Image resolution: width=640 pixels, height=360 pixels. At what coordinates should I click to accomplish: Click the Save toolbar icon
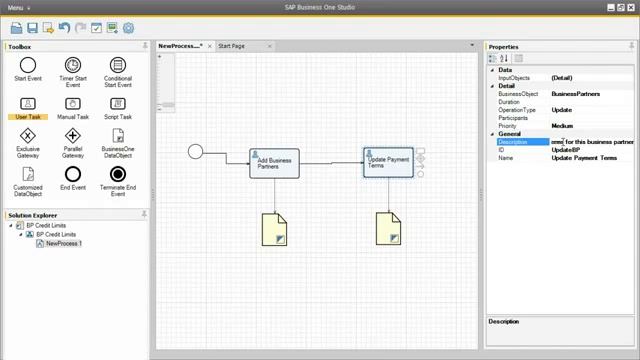tap(32, 28)
